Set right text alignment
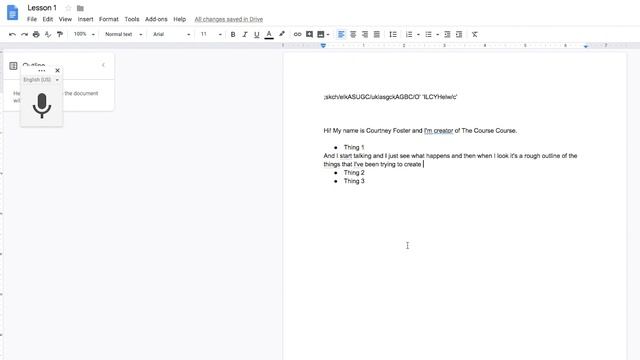Image resolution: width=640 pixels, height=360 pixels. (365, 34)
